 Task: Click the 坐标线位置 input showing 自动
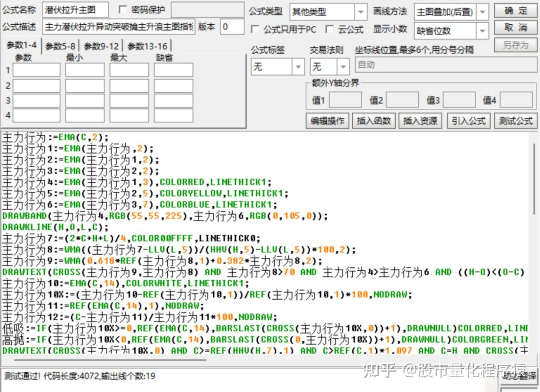(446, 65)
